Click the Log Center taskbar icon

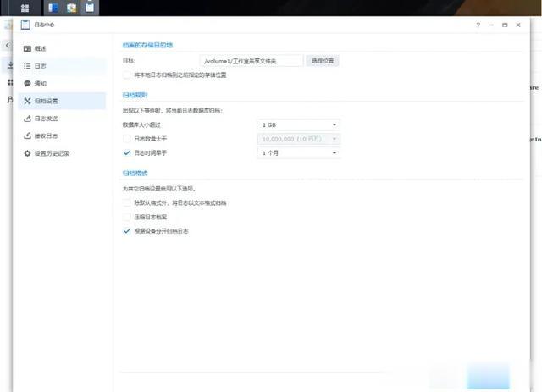pyautogui.click(x=90, y=8)
